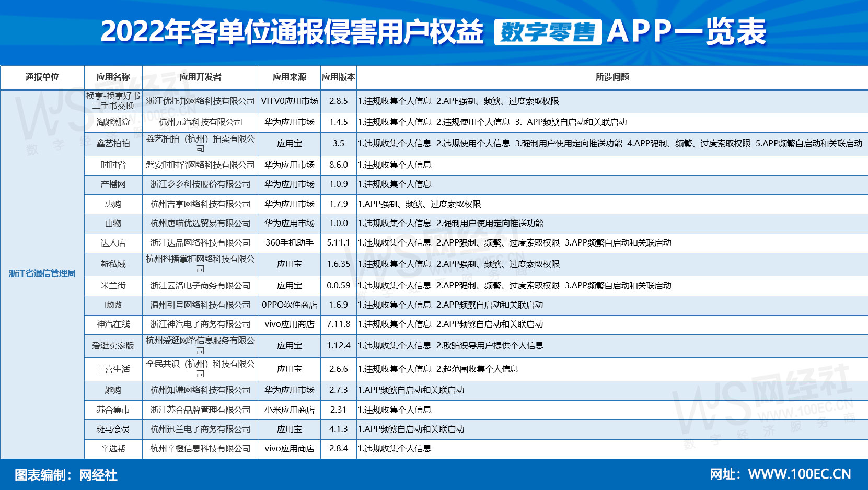Screen dimensions: 868x490
Task: Select the 浙江省通信管理局 cell
Action: (x=42, y=274)
